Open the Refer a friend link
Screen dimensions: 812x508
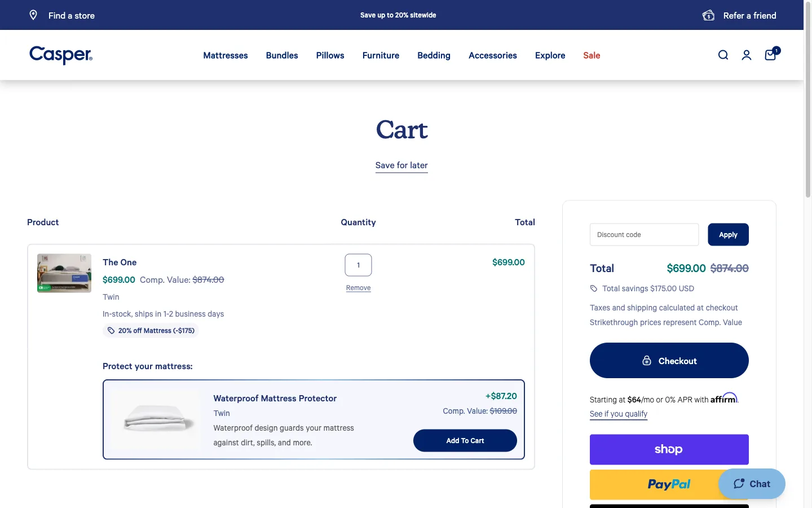pos(749,16)
